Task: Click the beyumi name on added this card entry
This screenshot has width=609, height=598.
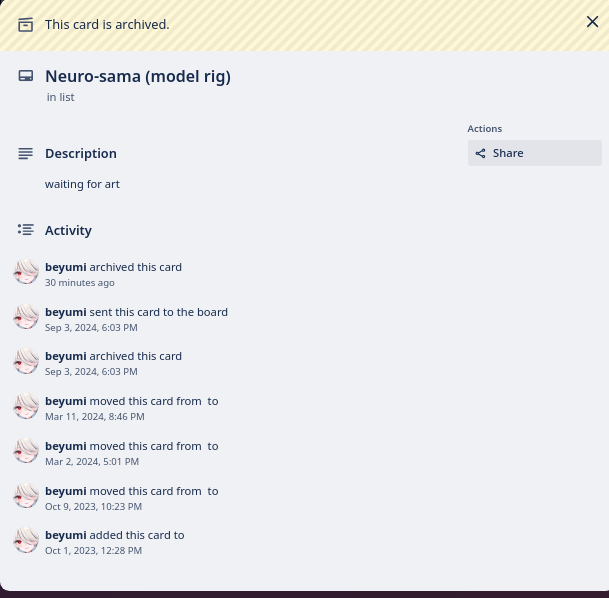Action: (x=66, y=535)
